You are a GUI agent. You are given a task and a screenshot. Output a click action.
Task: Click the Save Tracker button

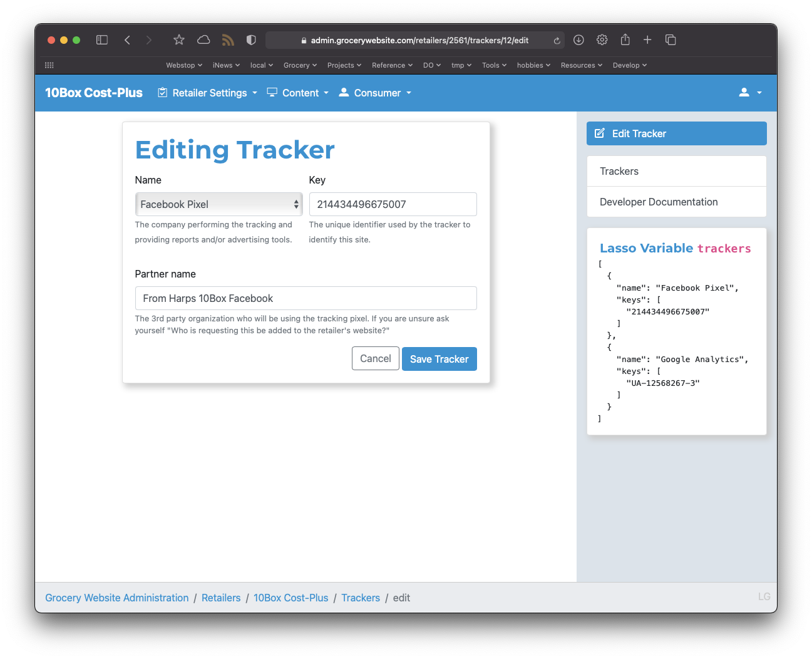(439, 359)
